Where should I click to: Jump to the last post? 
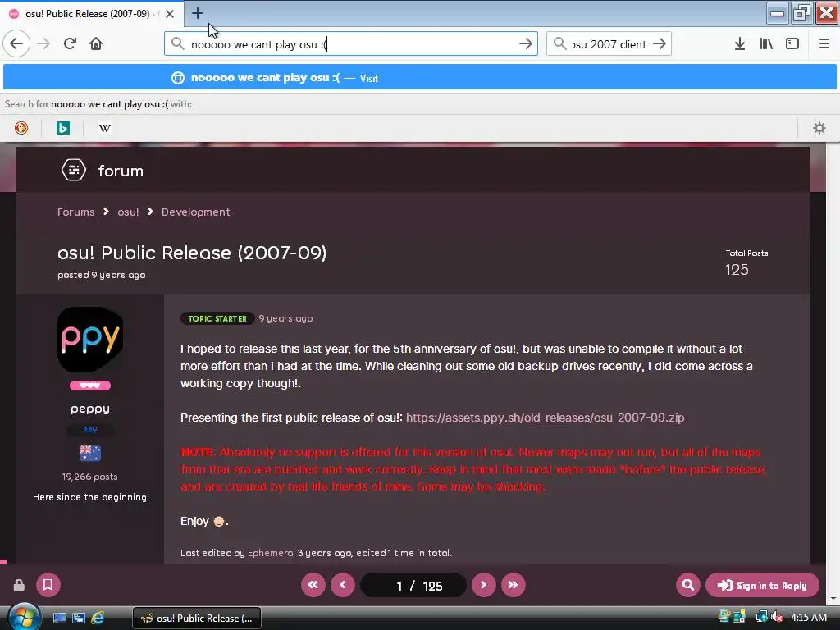513,584
